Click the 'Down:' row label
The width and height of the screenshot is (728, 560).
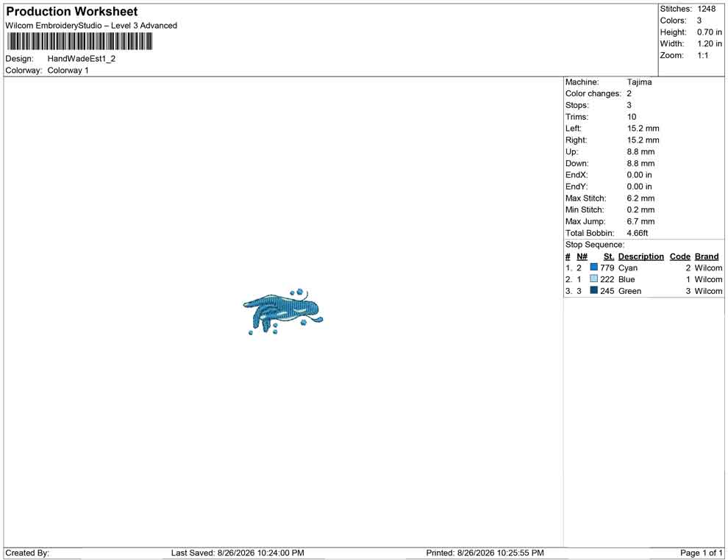(577, 163)
